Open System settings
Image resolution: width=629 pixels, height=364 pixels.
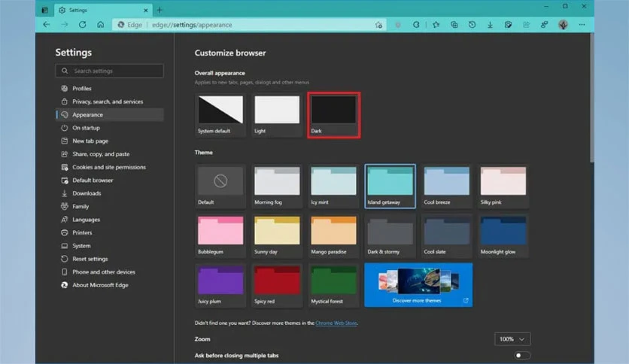click(x=110, y=246)
